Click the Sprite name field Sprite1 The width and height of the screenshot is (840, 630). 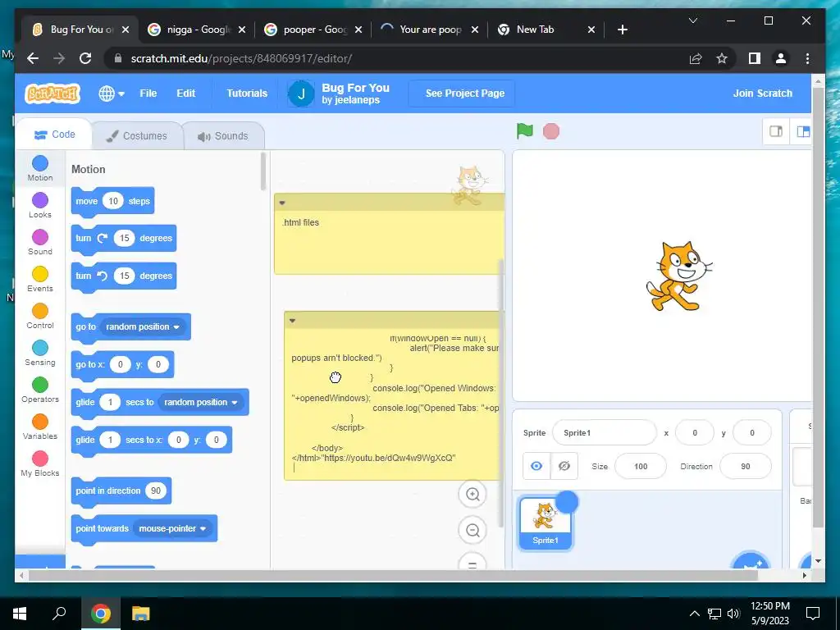point(605,433)
